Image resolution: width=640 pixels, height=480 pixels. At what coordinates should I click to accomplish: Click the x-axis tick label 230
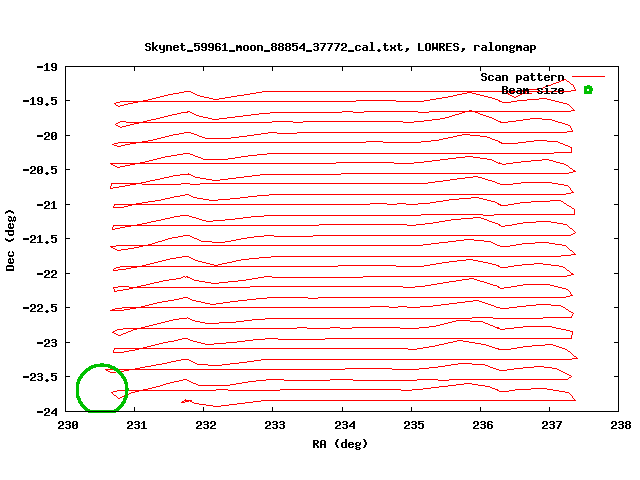pyautogui.click(x=68, y=425)
